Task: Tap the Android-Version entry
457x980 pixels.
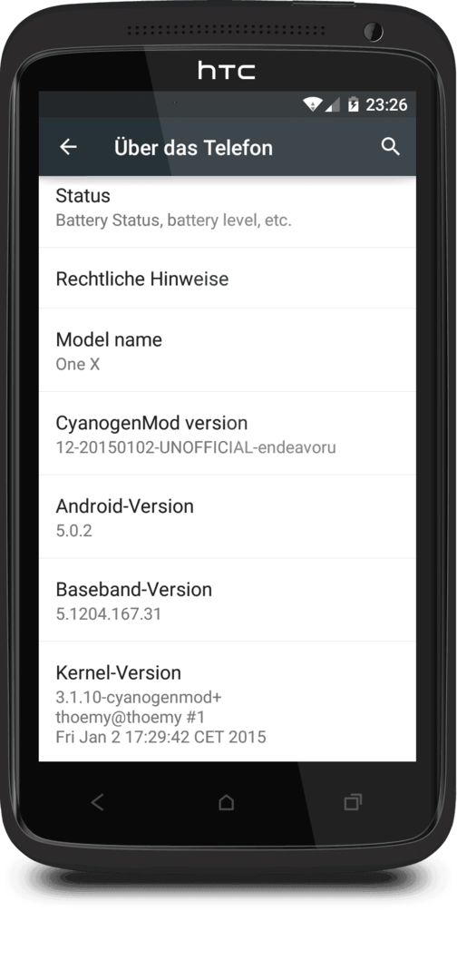Action: click(228, 517)
